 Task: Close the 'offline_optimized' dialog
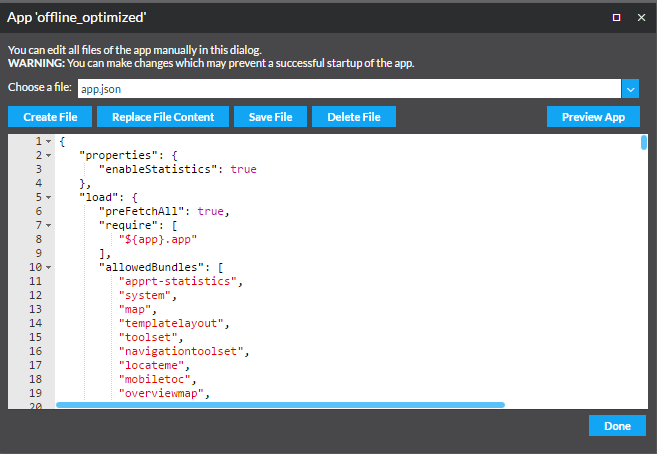tap(640, 17)
